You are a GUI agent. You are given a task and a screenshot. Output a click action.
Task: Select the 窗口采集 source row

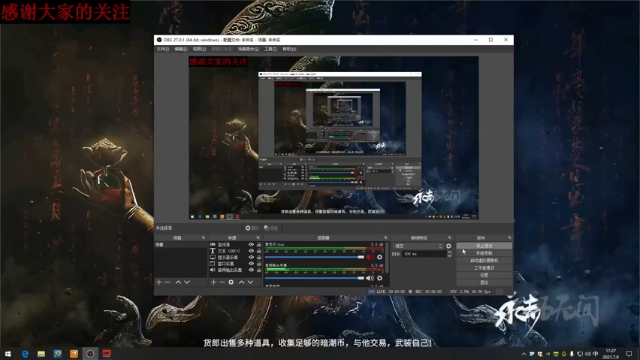(x=236, y=263)
